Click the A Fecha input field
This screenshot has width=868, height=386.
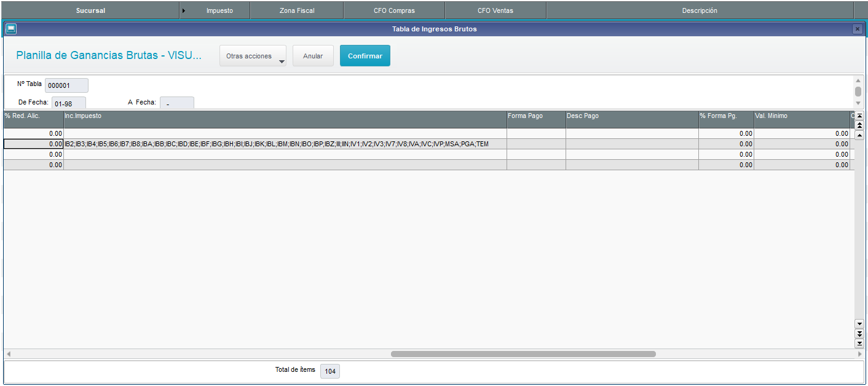[x=177, y=103]
